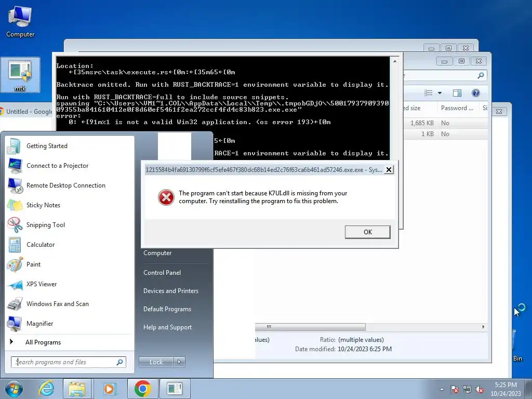532x399 pixels.
Task: Open the Snipping Tool
Action: click(x=70, y=224)
